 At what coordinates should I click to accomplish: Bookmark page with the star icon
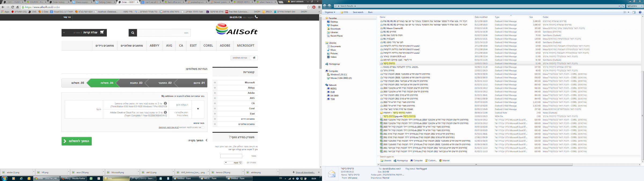tap(309, 7)
